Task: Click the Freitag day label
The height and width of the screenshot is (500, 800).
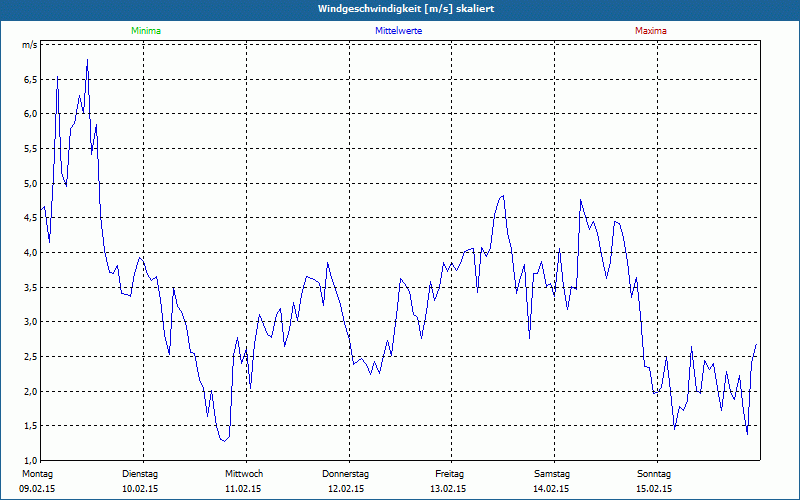Action: (449, 474)
